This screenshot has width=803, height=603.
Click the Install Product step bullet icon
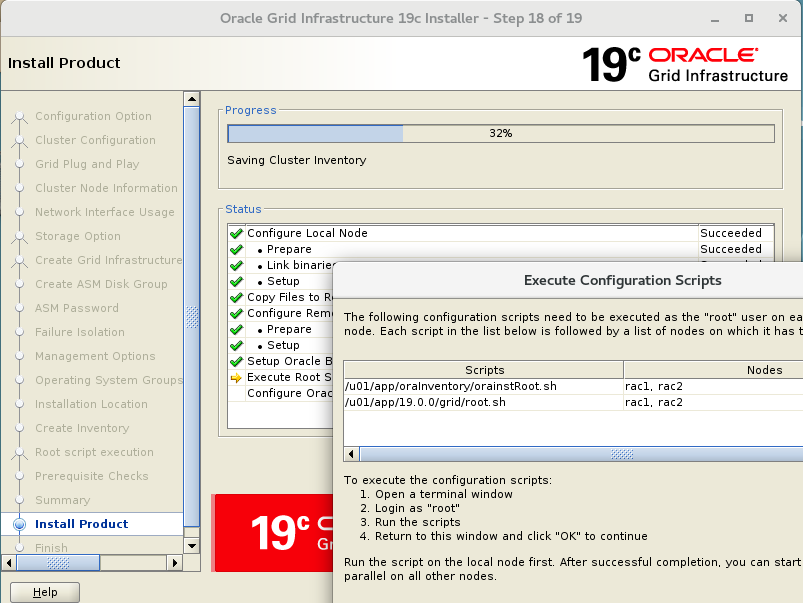19,524
